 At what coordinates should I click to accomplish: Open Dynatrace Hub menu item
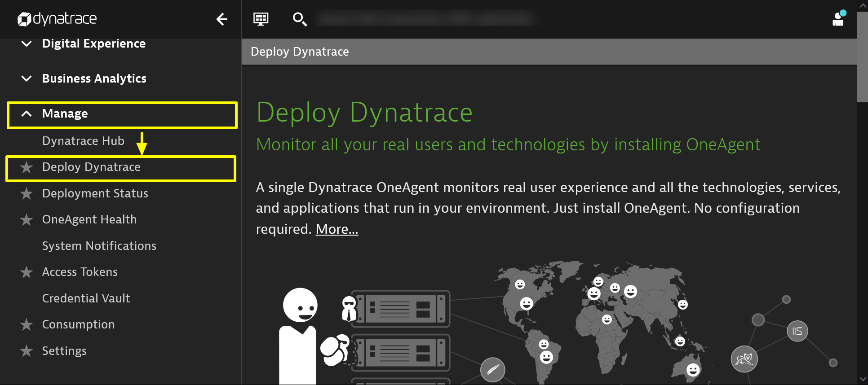click(x=83, y=141)
